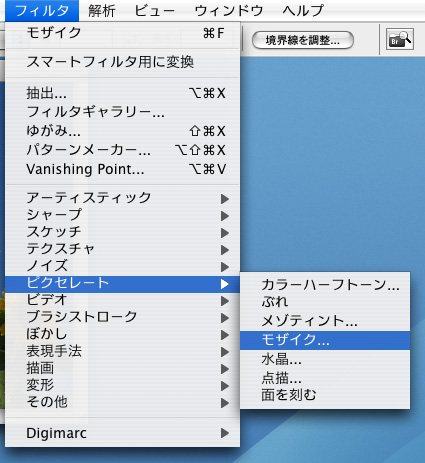Viewport: 425px width, 463px height.
Task: Open the ウィンドウ menu
Action: click(x=229, y=11)
